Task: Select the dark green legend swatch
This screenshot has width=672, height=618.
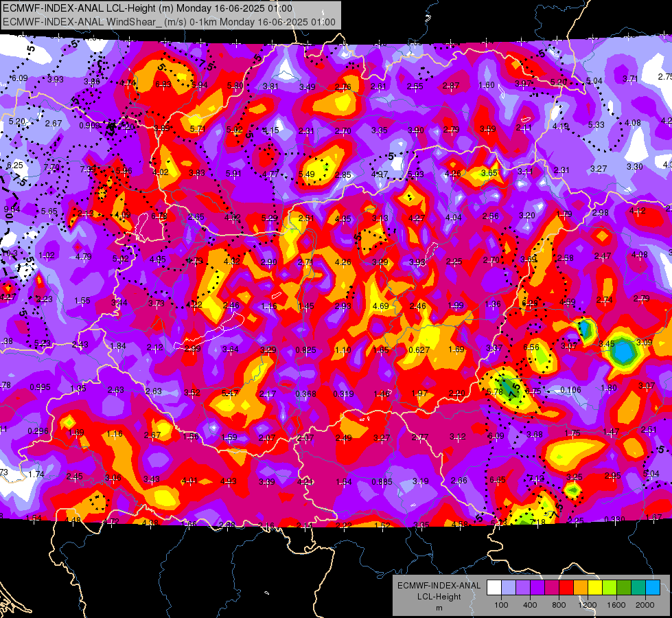Action: point(623,588)
